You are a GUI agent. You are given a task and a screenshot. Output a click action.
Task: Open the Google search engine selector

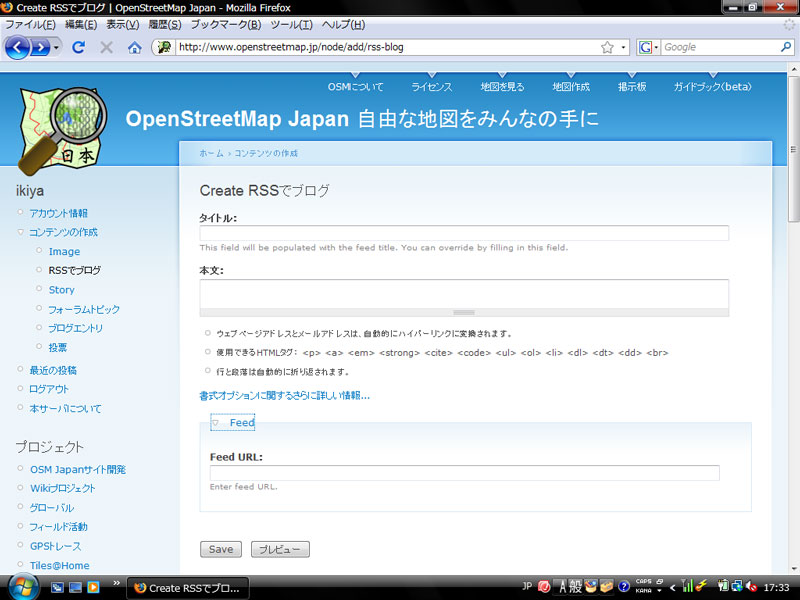[x=648, y=47]
